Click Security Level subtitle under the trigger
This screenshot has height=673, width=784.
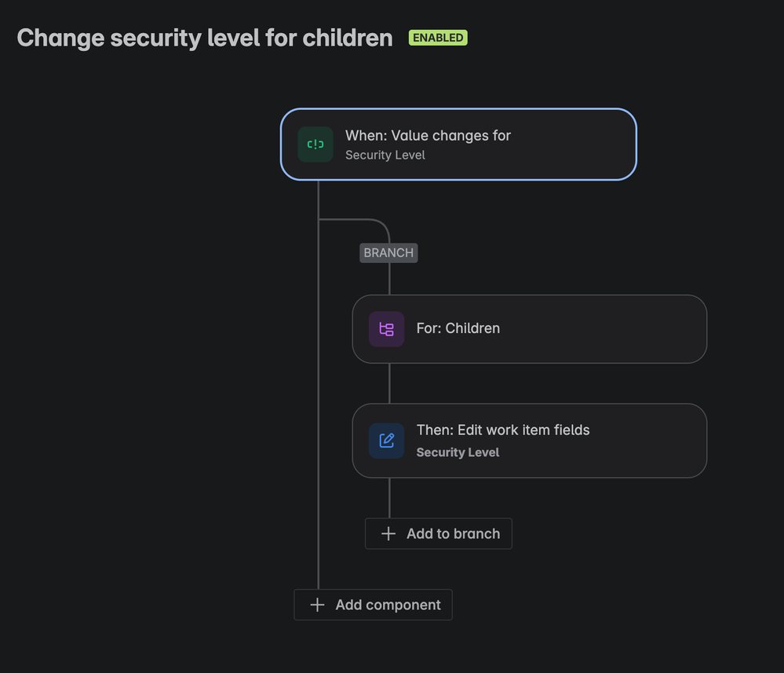385,155
